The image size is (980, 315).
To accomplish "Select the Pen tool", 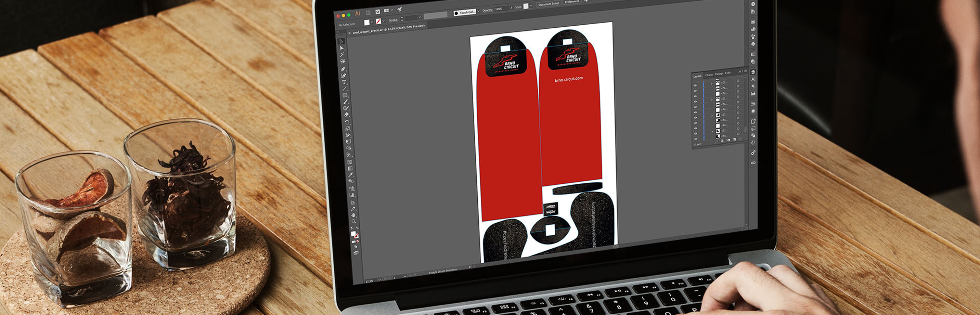I will [344, 69].
